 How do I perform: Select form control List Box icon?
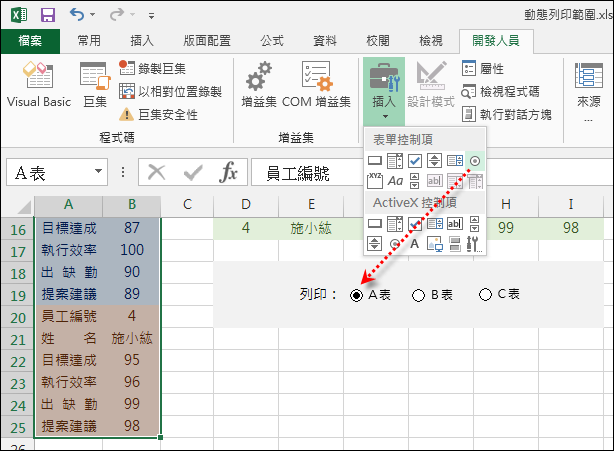coord(455,161)
